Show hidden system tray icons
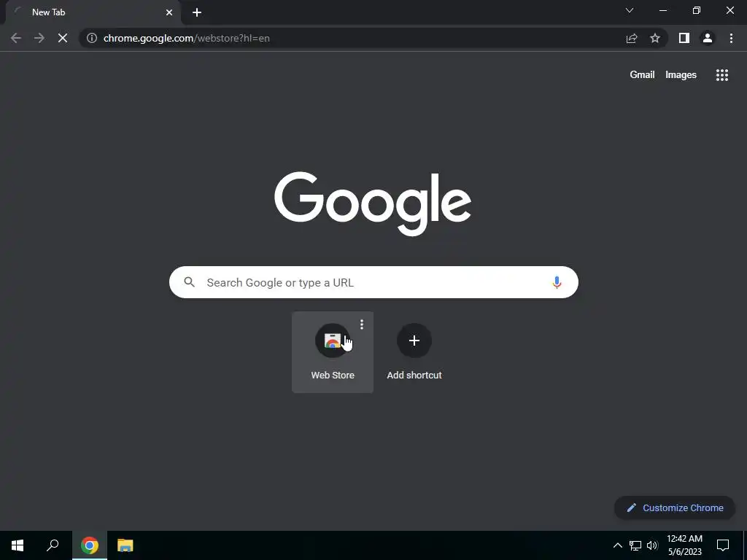The width and height of the screenshot is (747, 560). coord(617,545)
